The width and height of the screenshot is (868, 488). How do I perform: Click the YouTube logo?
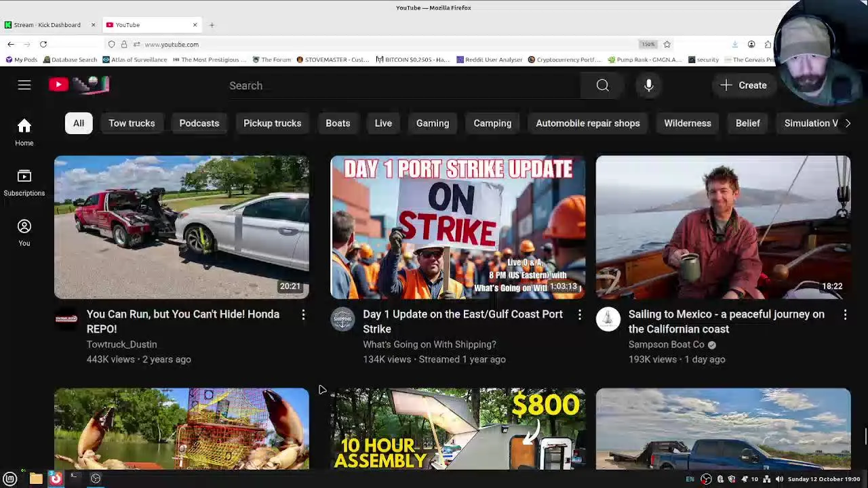(79, 85)
